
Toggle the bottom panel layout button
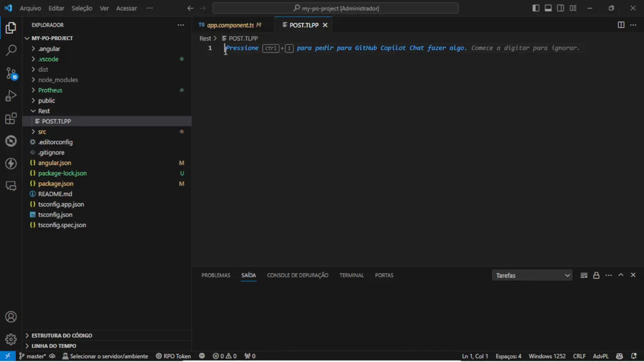548,8
